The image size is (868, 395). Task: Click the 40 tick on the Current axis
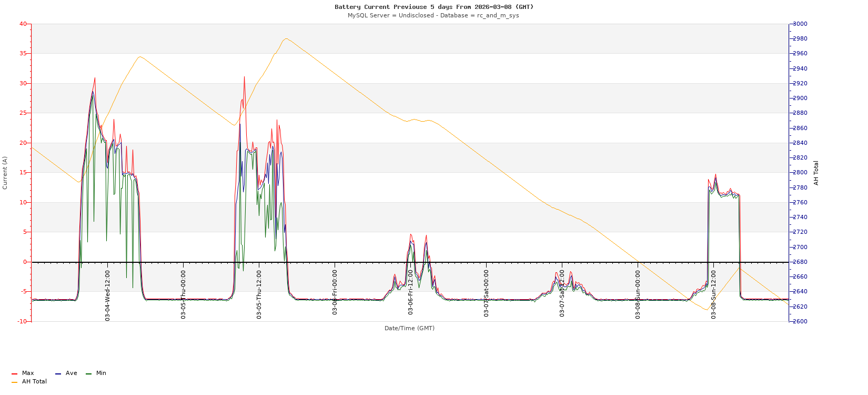pos(23,24)
